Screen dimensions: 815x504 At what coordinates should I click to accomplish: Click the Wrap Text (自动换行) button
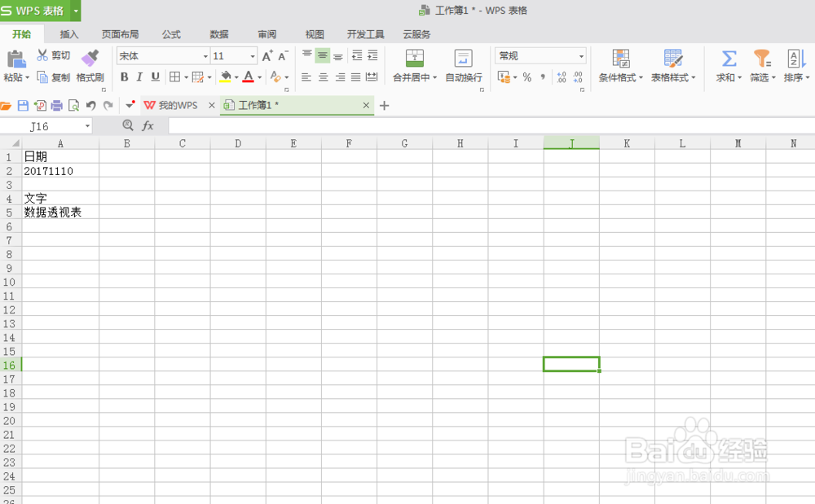[464, 66]
